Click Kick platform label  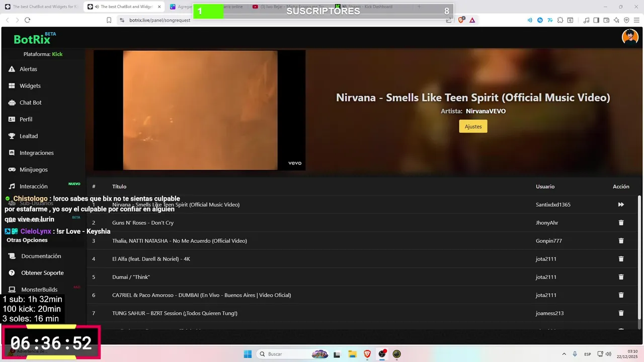pos(57,54)
